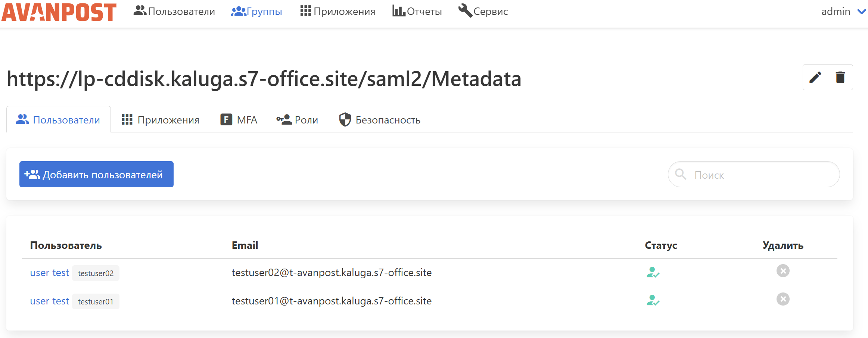The width and height of the screenshot is (868, 338).
Task: Remove testuser02 with the X icon
Action: pos(783,271)
